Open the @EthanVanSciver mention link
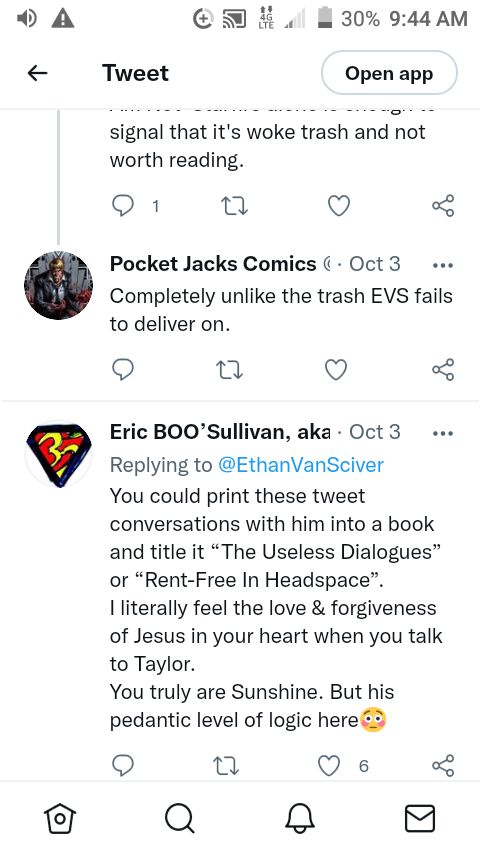 click(301, 465)
